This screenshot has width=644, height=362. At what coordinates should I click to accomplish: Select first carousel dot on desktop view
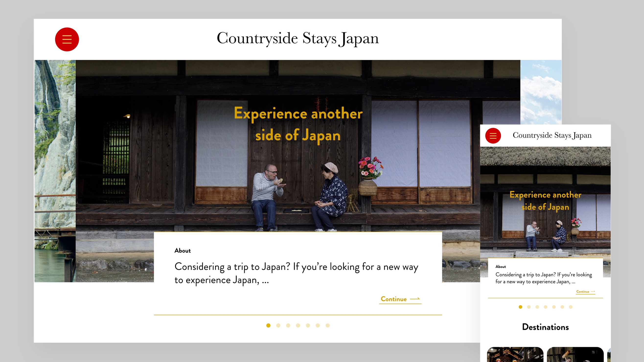point(268,325)
